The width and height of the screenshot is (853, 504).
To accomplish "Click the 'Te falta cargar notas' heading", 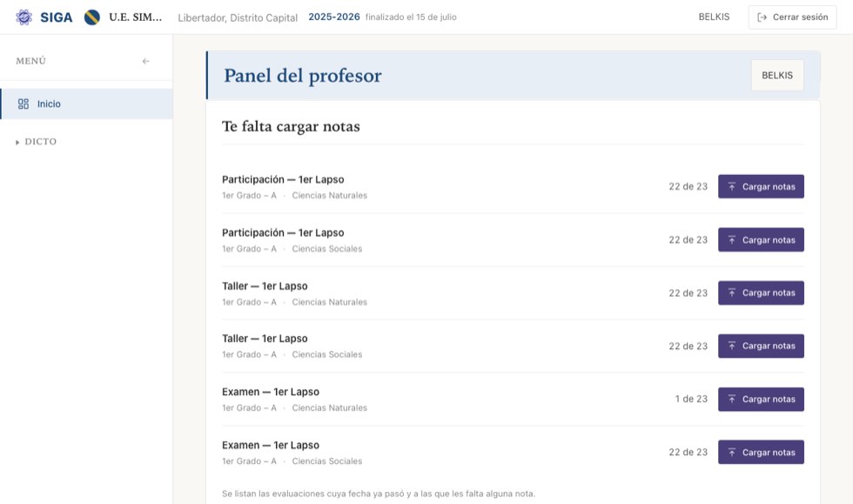I will (x=291, y=126).
